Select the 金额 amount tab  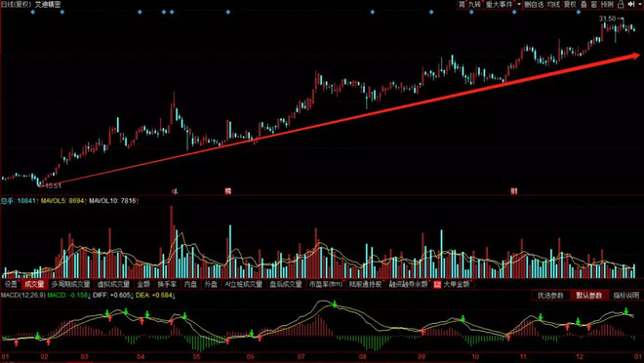[143, 284]
